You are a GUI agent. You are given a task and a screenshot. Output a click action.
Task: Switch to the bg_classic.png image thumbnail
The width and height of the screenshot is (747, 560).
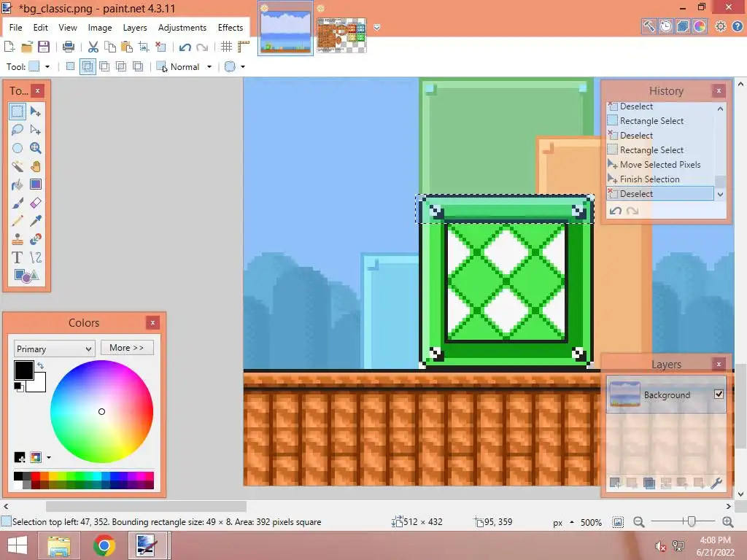pos(285,30)
